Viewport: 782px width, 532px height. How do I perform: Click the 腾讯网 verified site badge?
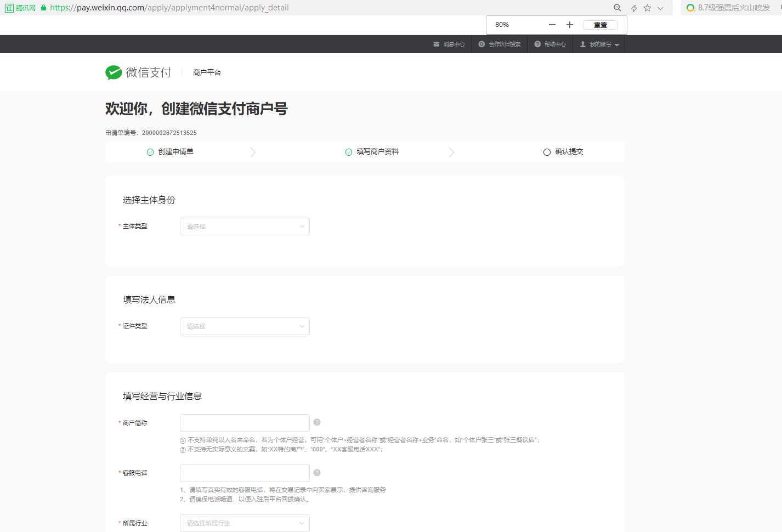point(20,8)
